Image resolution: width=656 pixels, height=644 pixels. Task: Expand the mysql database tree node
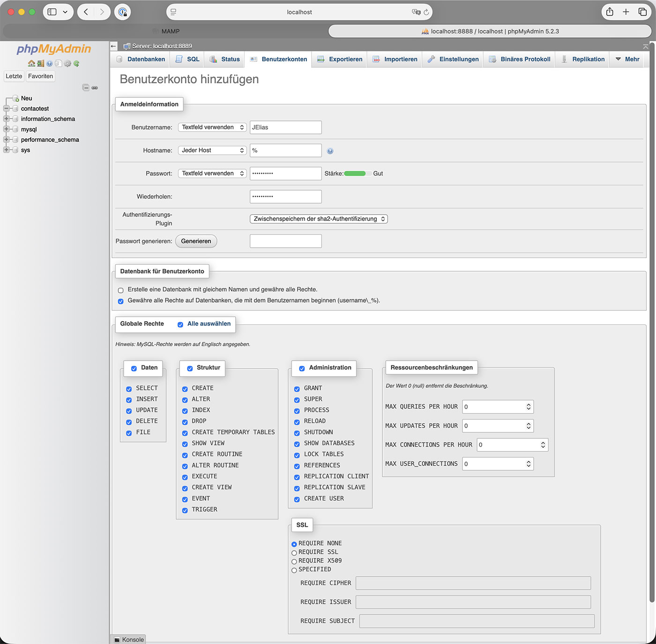[x=7, y=129]
